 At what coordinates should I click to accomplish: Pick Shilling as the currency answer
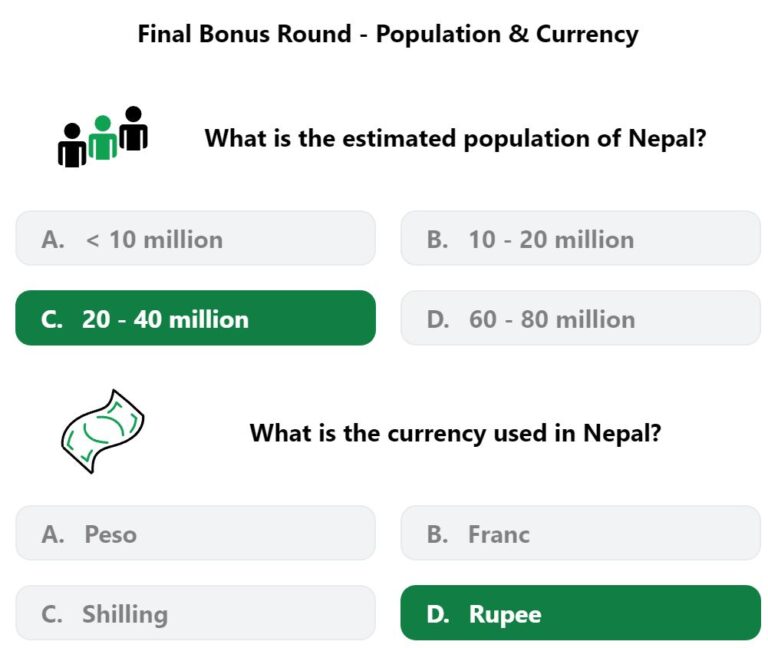pos(195,613)
